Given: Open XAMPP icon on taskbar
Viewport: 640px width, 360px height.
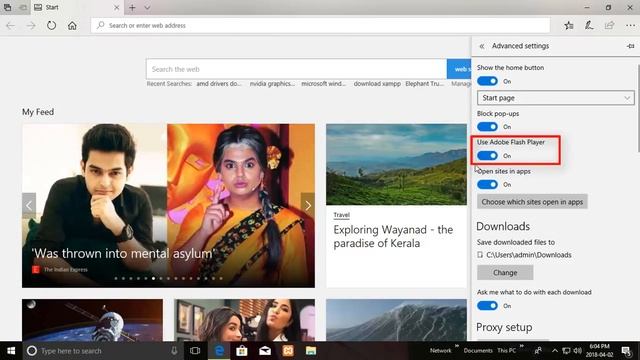Looking at the screenshot, I should [x=288, y=351].
